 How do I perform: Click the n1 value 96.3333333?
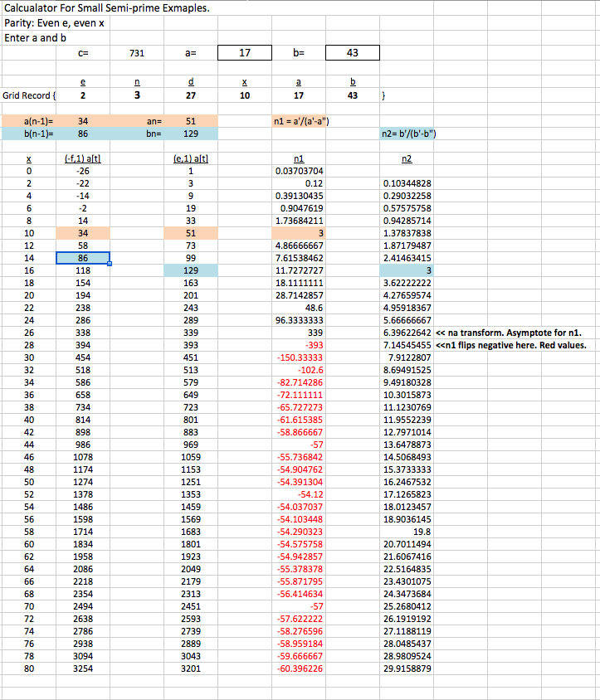point(299,320)
